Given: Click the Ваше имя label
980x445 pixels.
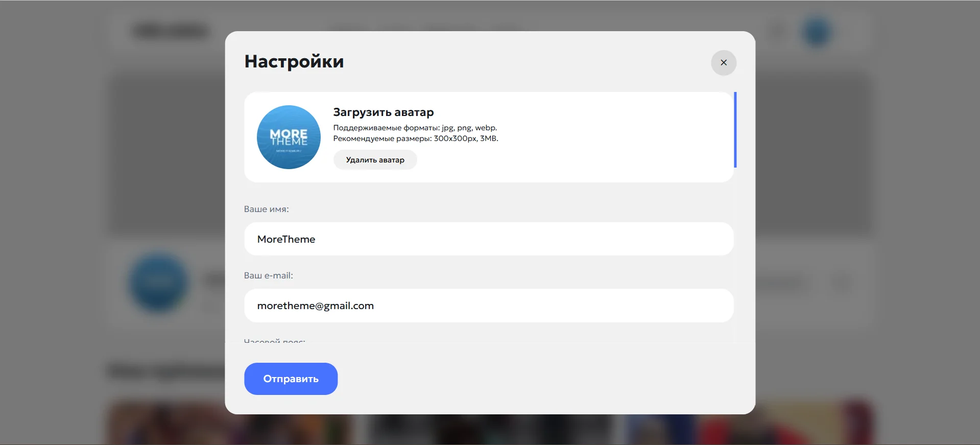Looking at the screenshot, I should pyautogui.click(x=266, y=209).
